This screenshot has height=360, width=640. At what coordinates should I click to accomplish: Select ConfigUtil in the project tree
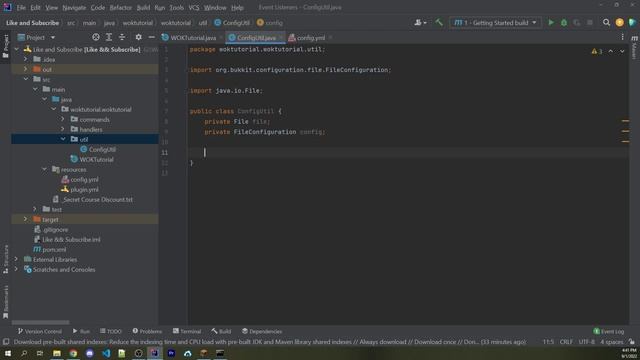coord(102,149)
